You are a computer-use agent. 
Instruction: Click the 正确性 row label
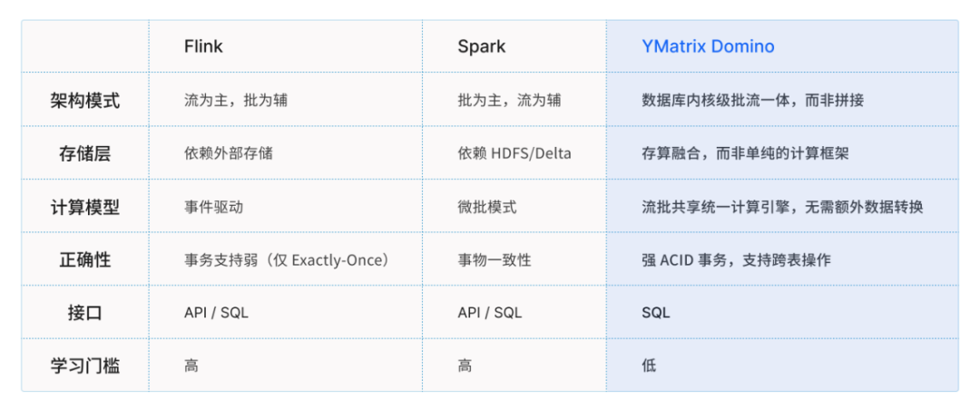tap(85, 260)
